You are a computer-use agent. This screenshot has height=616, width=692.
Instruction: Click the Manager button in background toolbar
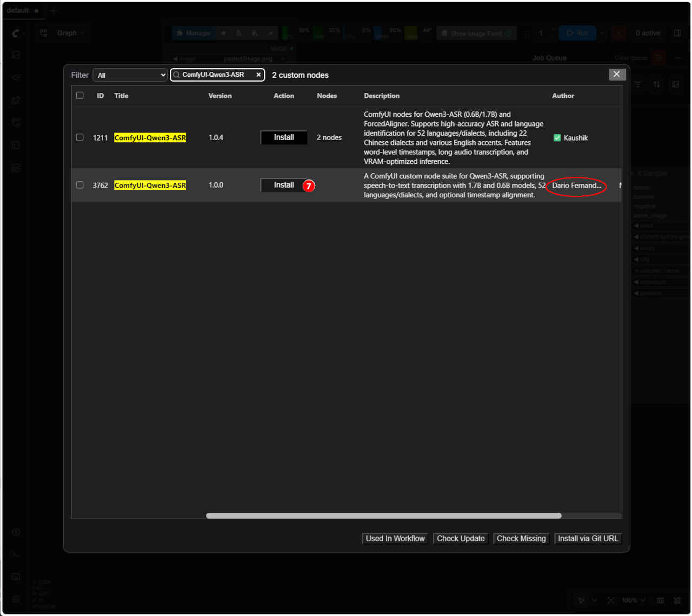[194, 33]
